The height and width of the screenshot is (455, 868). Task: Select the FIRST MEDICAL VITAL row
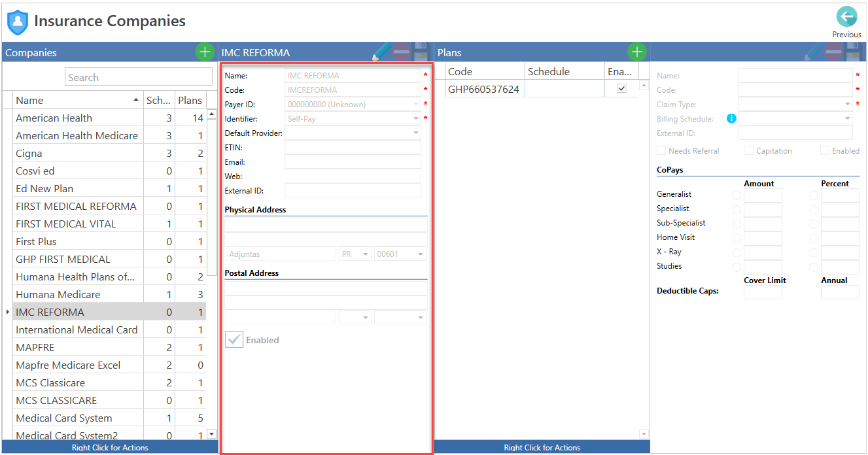tap(110, 224)
